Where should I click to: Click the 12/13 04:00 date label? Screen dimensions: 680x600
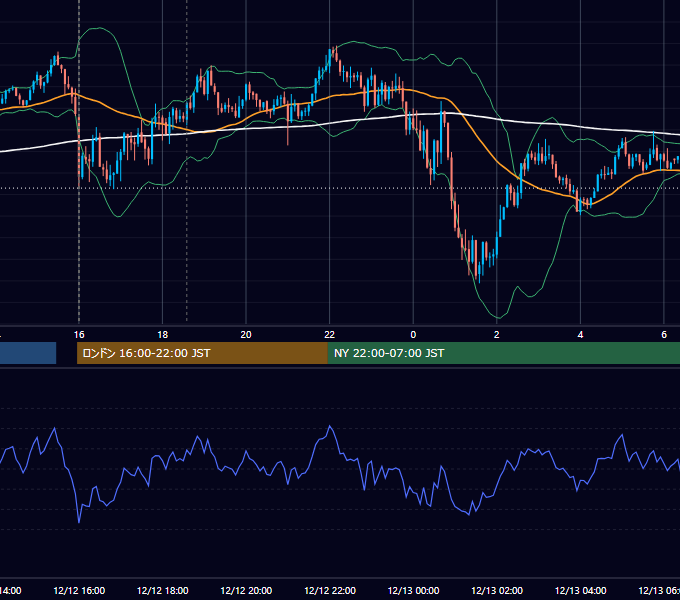(x=581, y=590)
